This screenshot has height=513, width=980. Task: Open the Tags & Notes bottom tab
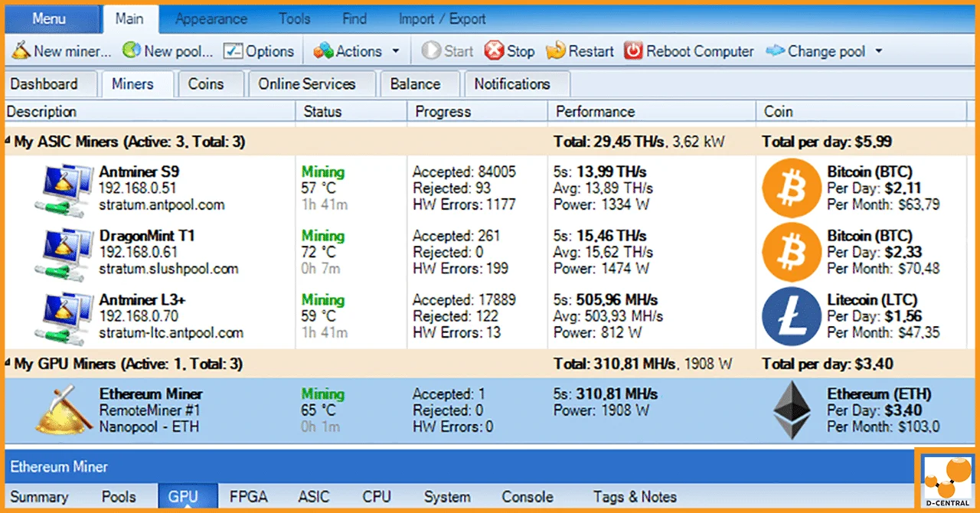pos(635,497)
